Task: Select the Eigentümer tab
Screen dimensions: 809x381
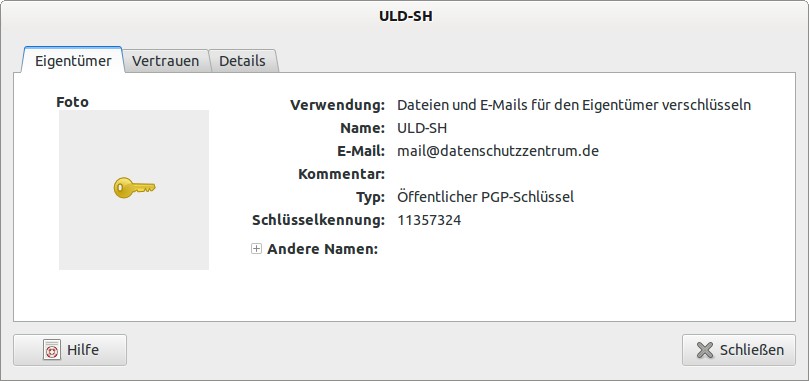Action: pyautogui.click(x=73, y=60)
